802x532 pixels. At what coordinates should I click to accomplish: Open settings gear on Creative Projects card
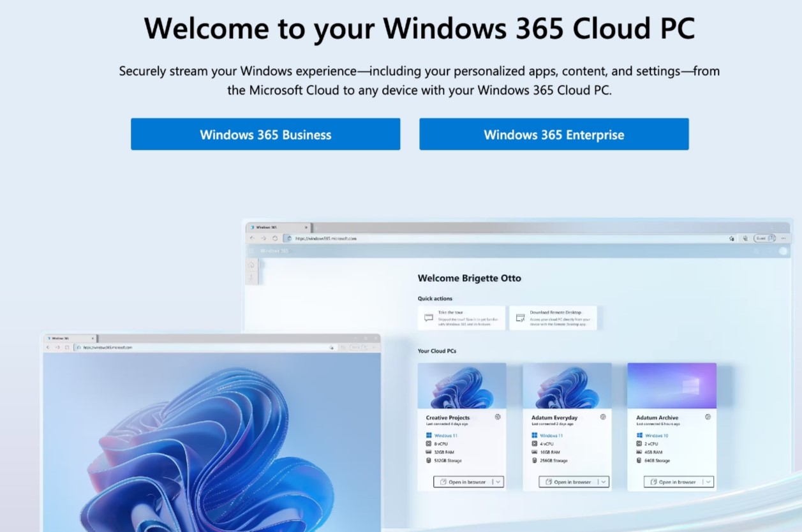pyautogui.click(x=498, y=417)
